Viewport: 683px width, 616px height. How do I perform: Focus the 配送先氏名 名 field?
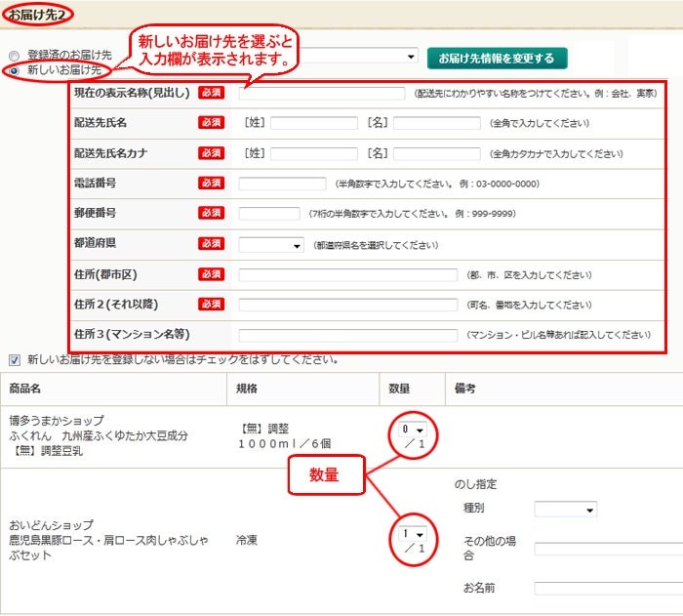(x=436, y=124)
